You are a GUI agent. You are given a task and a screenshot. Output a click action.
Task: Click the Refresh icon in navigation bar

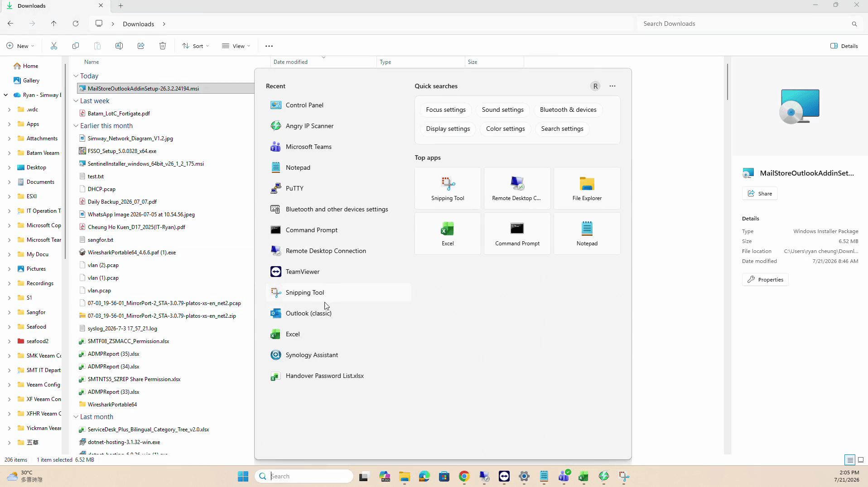point(76,24)
